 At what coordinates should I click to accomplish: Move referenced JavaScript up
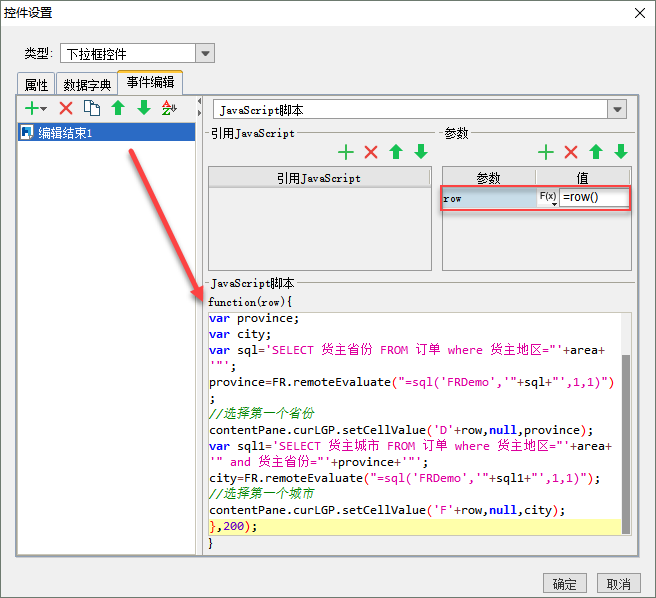[396, 152]
